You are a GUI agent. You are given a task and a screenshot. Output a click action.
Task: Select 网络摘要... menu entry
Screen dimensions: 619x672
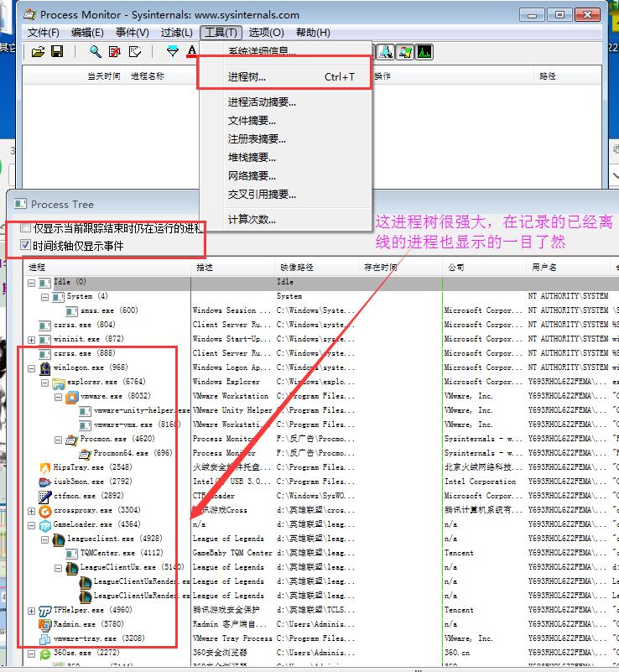click(x=252, y=176)
